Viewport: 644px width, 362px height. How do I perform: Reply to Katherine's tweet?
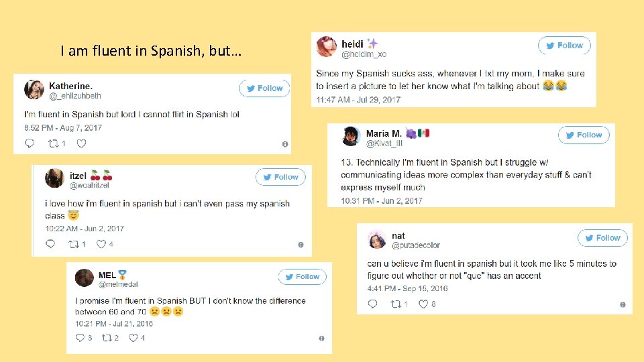point(30,143)
